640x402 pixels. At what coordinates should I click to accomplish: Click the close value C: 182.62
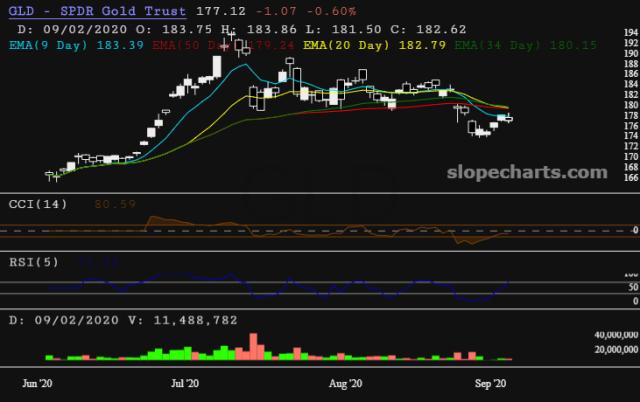click(428, 29)
